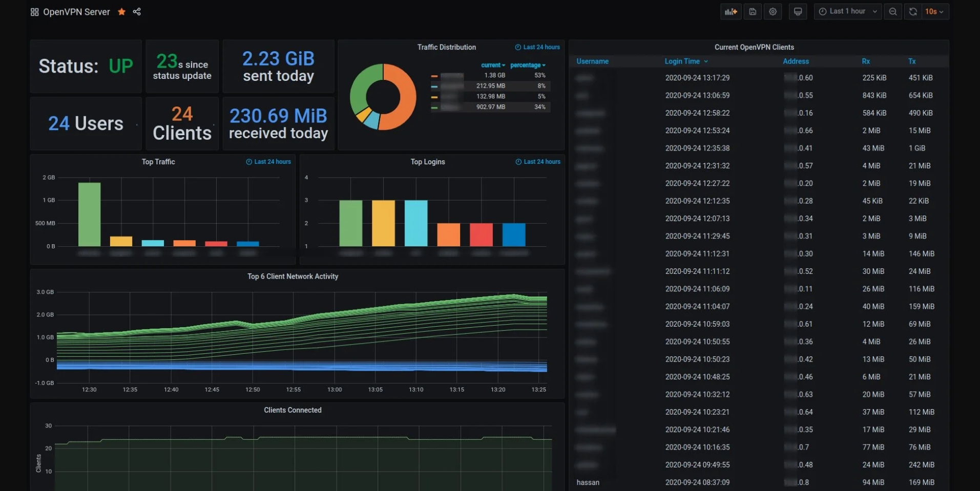Click login time 2020-09-24 08:37:09
980x491 pixels.
point(697,482)
